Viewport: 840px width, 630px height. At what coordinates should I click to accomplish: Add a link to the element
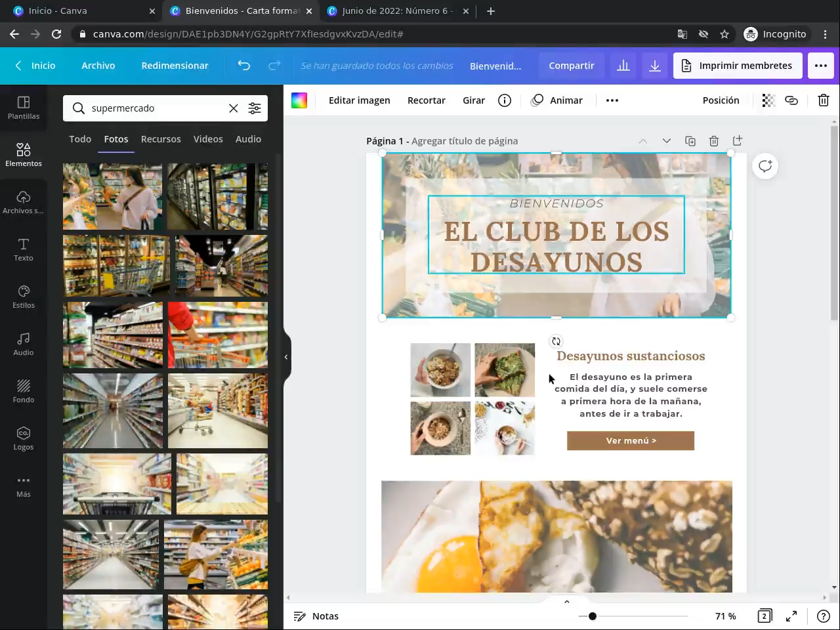791,100
